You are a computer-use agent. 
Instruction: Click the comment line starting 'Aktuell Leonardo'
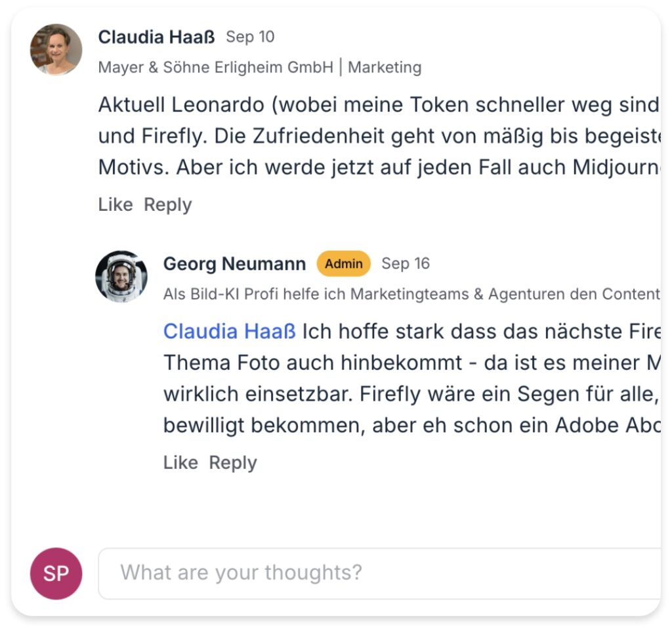coord(378,104)
